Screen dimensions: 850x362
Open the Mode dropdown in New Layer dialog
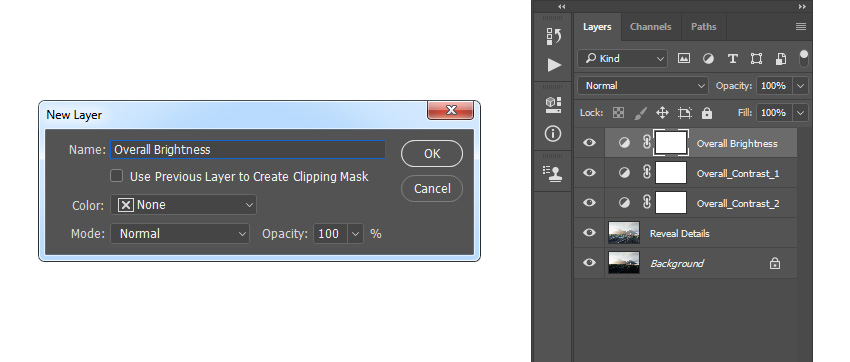(180, 234)
